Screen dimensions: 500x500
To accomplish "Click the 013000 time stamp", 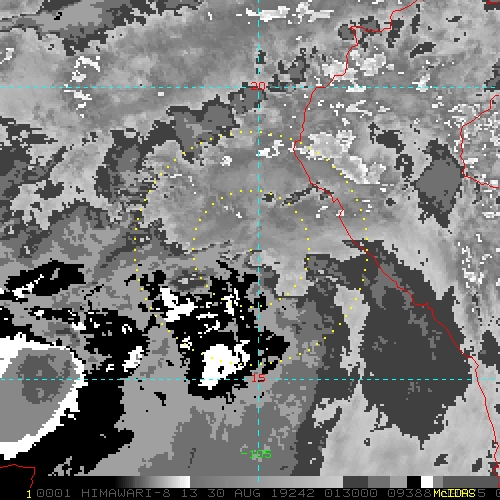I will [x=351, y=493].
